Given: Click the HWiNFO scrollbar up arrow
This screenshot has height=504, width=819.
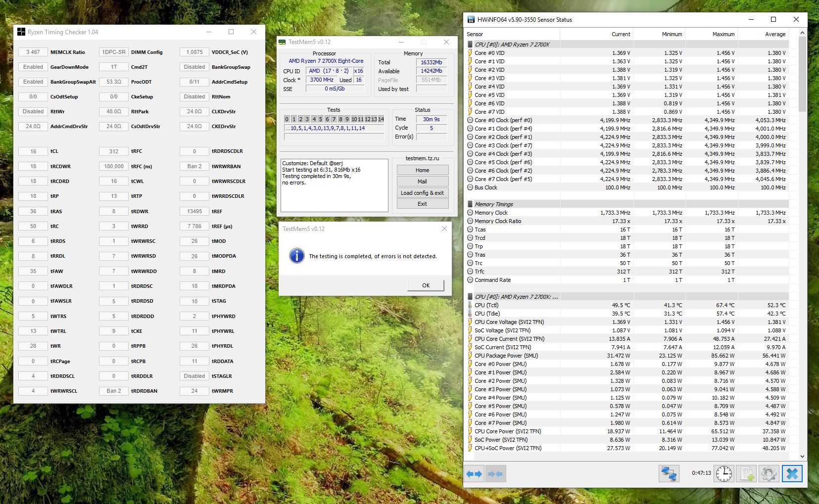Looking at the screenshot, I should click(x=802, y=33).
